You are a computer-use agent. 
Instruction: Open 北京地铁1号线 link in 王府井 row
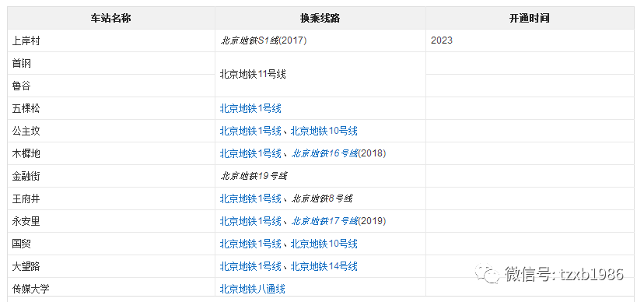click(250, 198)
